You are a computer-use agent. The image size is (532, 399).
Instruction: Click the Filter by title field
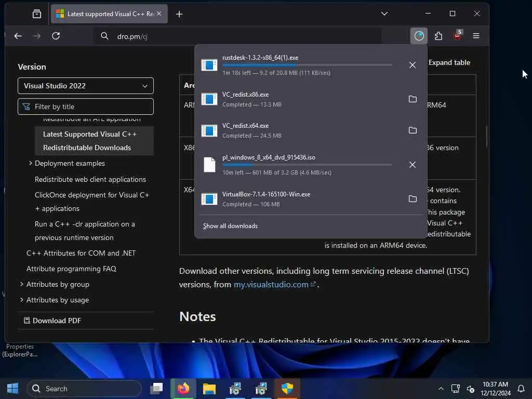[x=86, y=107]
